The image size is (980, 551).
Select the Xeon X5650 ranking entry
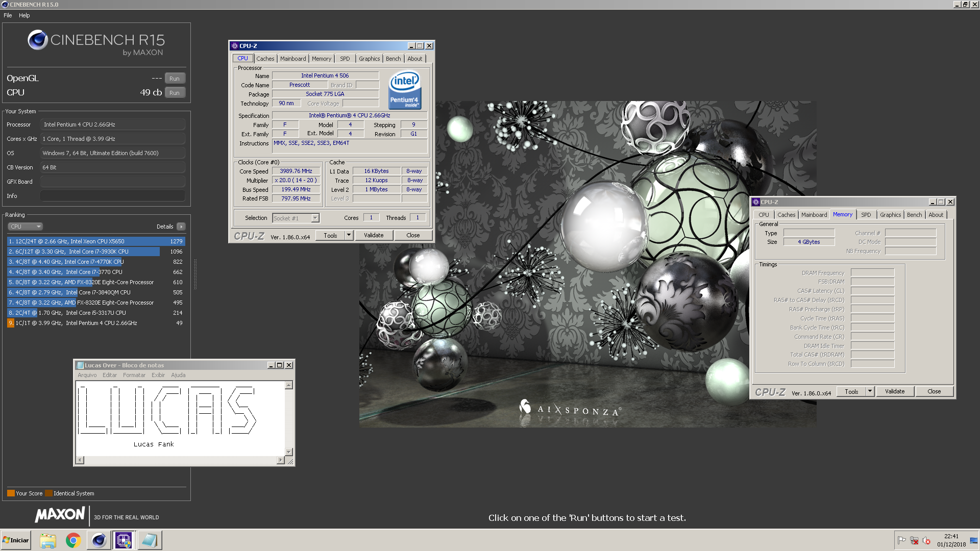[96, 241]
